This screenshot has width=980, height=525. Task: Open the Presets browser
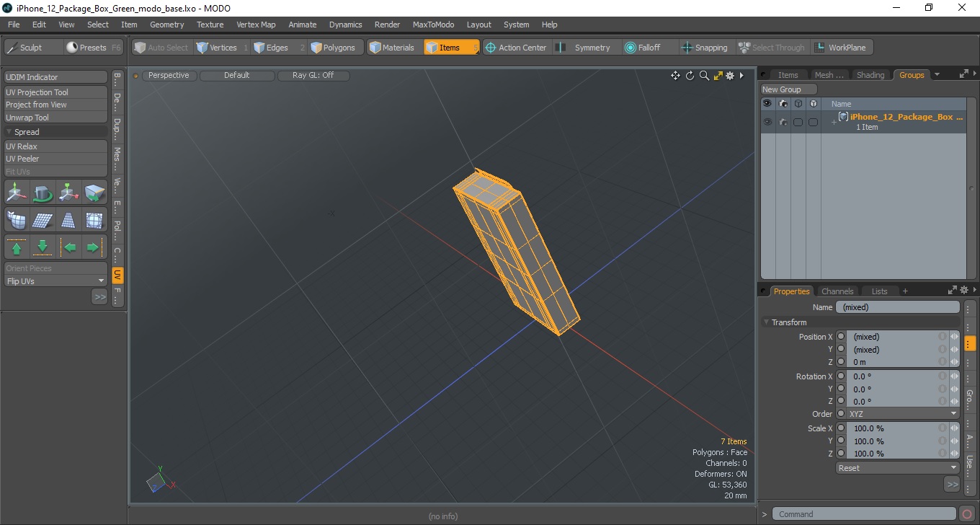tap(94, 48)
